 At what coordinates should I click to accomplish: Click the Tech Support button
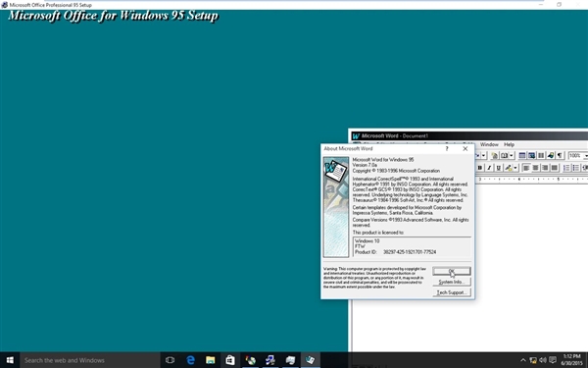pyautogui.click(x=452, y=292)
